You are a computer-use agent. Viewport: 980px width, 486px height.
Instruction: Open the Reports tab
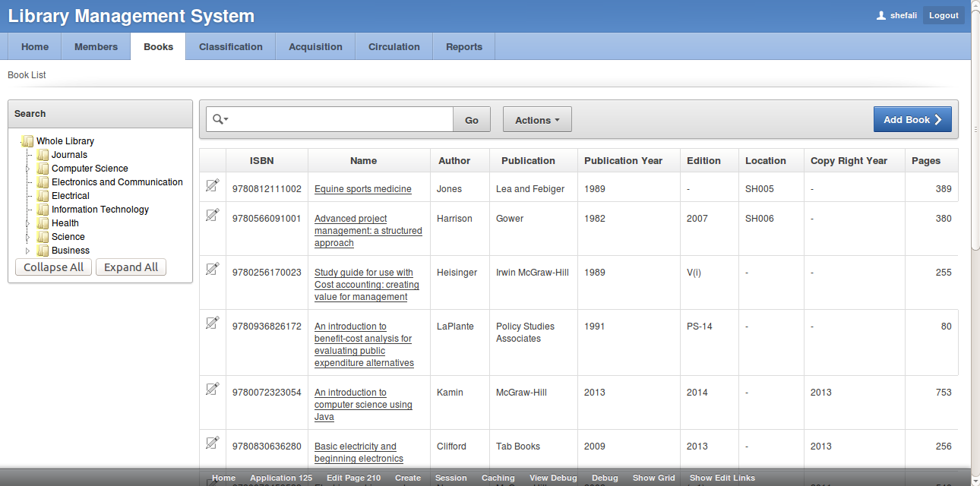pos(463,47)
